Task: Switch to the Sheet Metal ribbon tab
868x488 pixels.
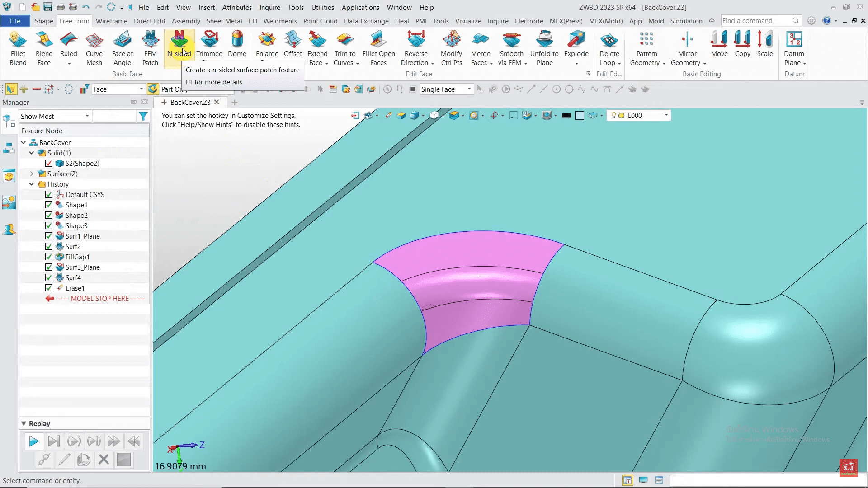Action: pyautogui.click(x=224, y=21)
